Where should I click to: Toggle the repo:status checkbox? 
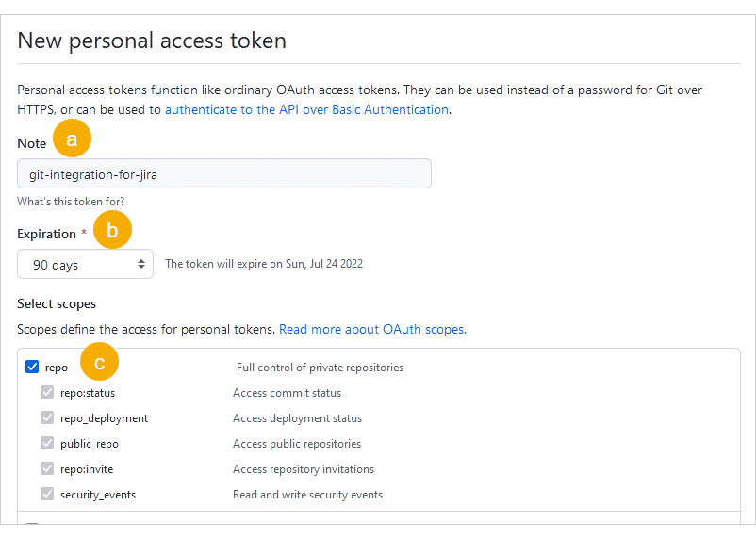click(x=47, y=392)
